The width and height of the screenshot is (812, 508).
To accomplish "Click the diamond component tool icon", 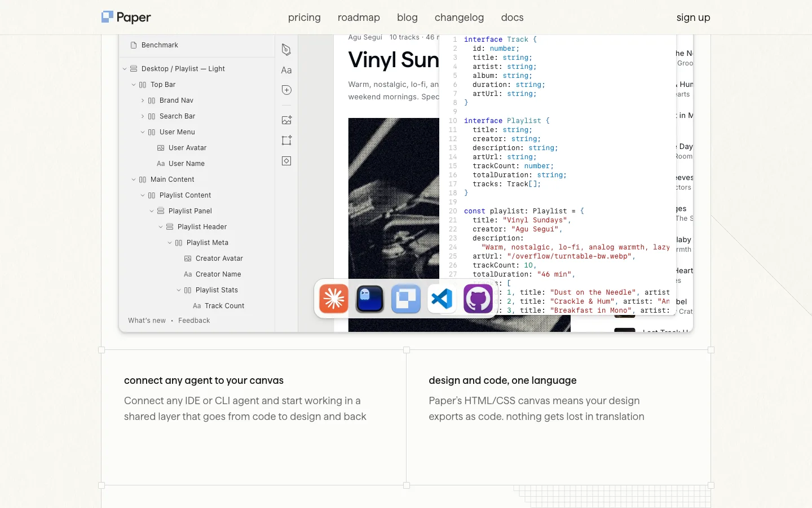I will click(x=286, y=161).
